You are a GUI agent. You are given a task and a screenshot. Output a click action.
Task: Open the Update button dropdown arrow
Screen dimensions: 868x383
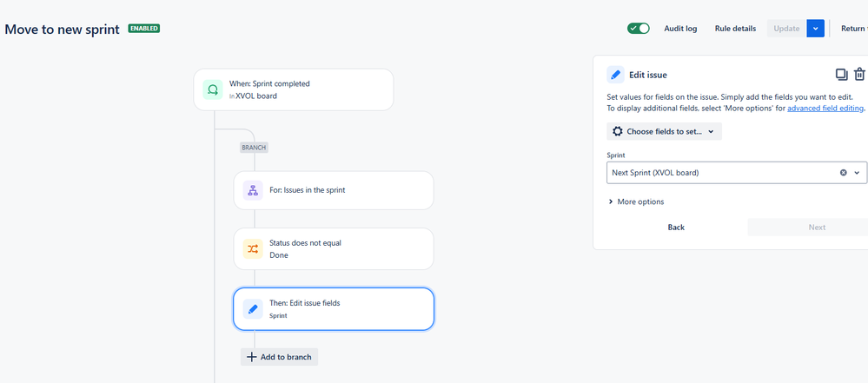(815, 29)
